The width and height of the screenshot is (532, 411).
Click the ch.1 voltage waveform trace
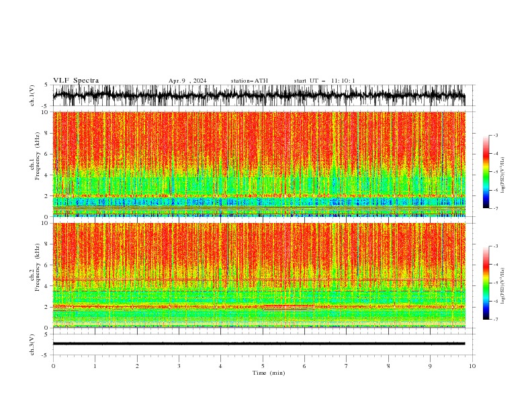click(x=259, y=95)
